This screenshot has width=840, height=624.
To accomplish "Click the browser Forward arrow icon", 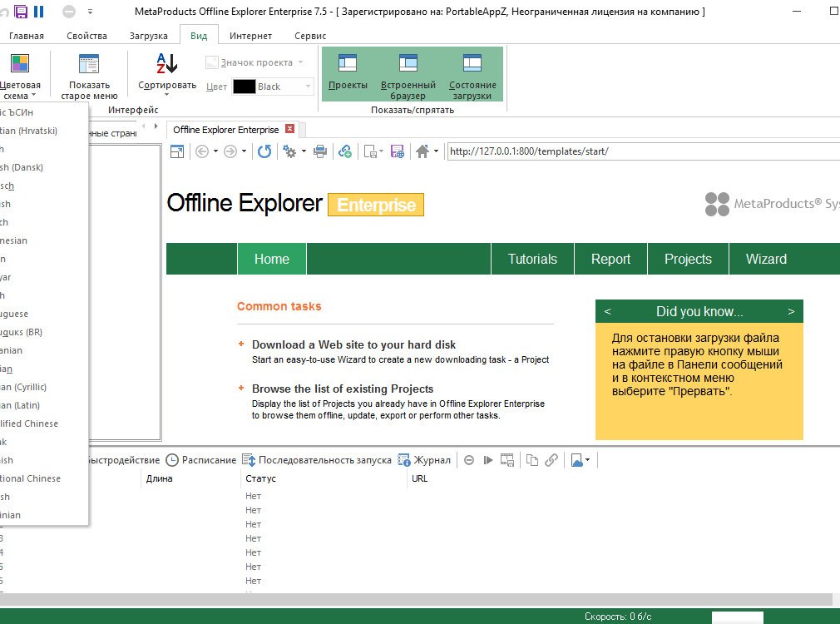I will click(230, 151).
